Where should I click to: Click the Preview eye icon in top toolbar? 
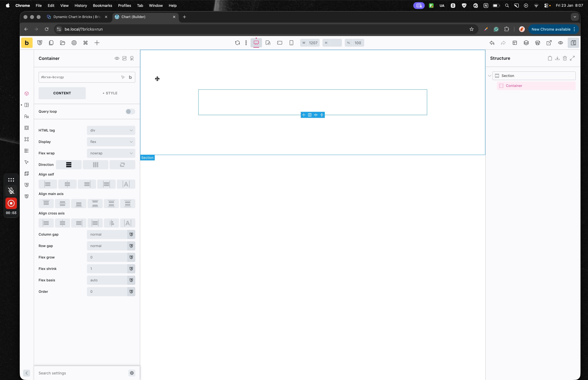coord(561,43)
